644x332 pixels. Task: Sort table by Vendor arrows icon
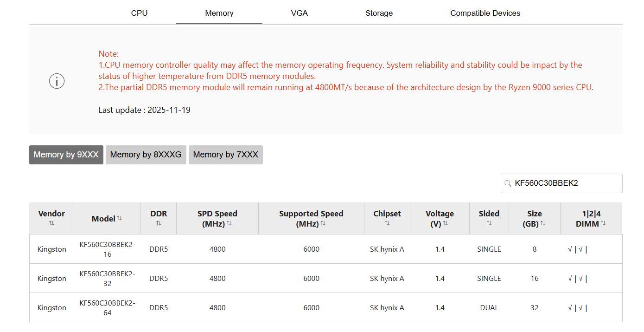point(51,223)
